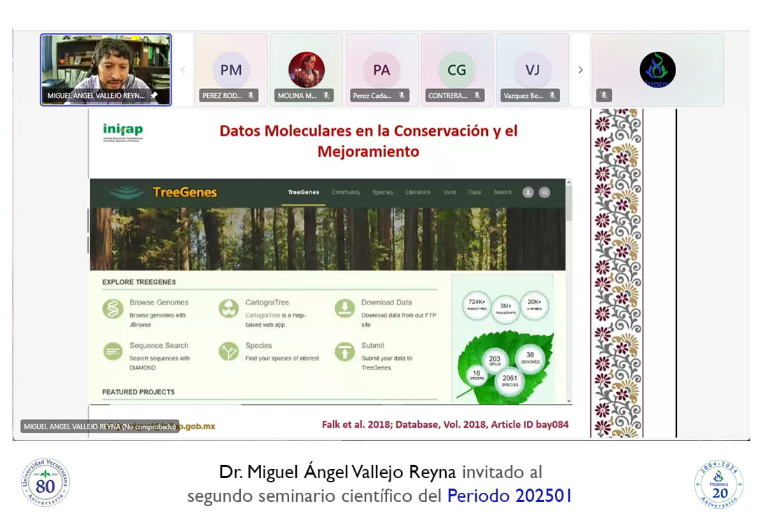
Task: Open the TreeGenes user account icon
Action: pos(528,192)
